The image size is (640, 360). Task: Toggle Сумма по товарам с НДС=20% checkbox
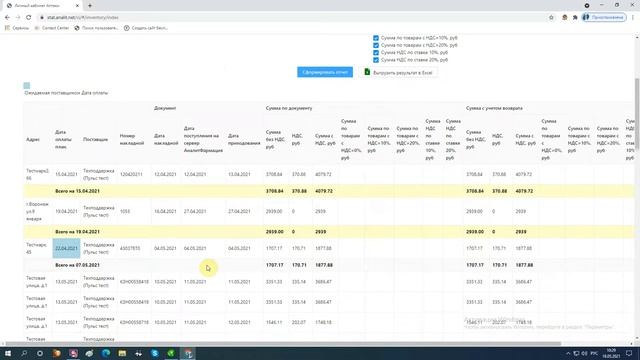coord(376,45)
